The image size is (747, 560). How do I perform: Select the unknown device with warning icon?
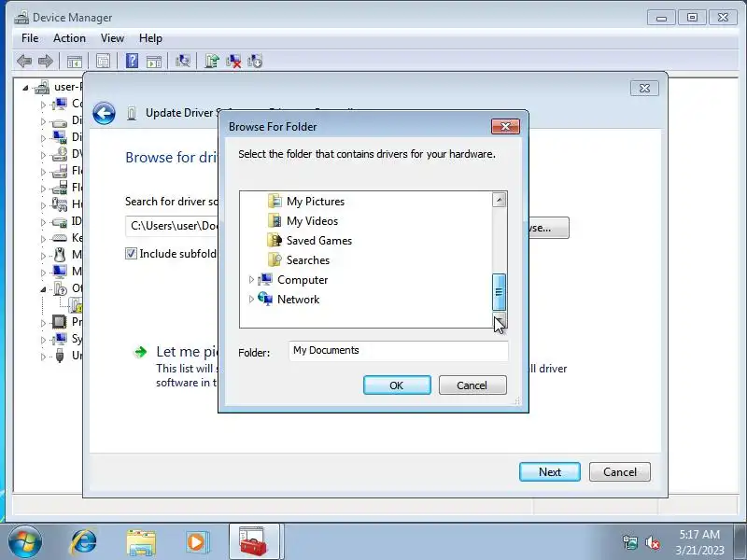[76, 305]
